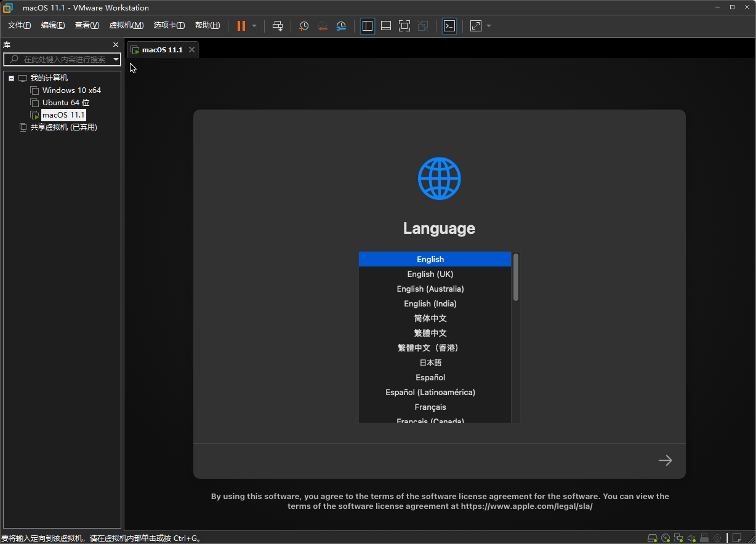Toggle the thumbnail bar view

[x=386, y=26]
